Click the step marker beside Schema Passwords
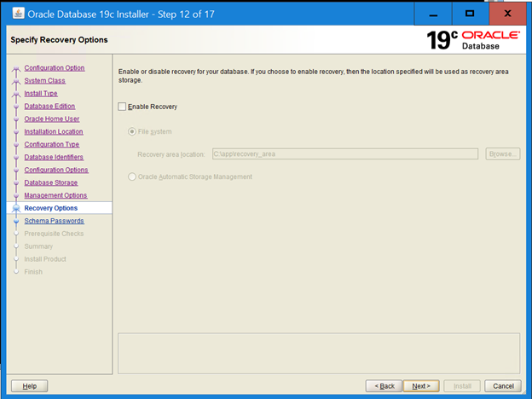The width and height of the screenshot is (532, 399). point(16,221)
